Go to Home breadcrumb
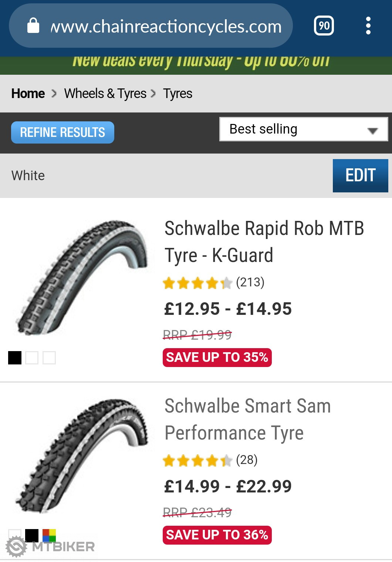 28,94
